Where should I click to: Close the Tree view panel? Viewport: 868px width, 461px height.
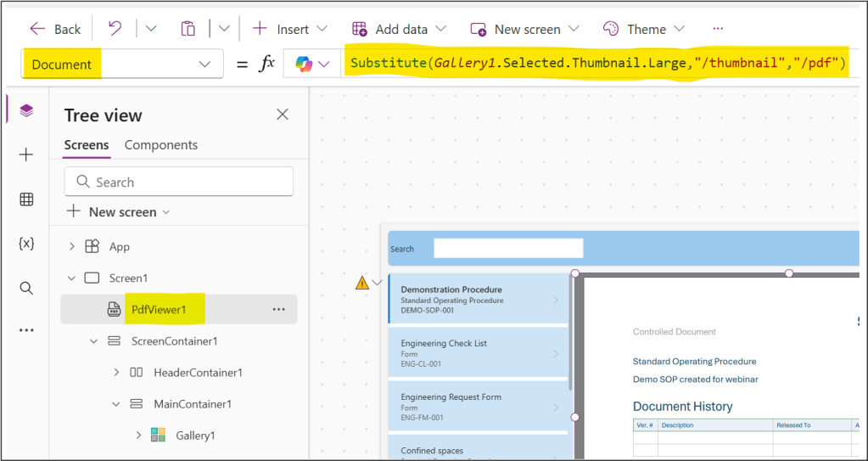[x=283, y=115]
